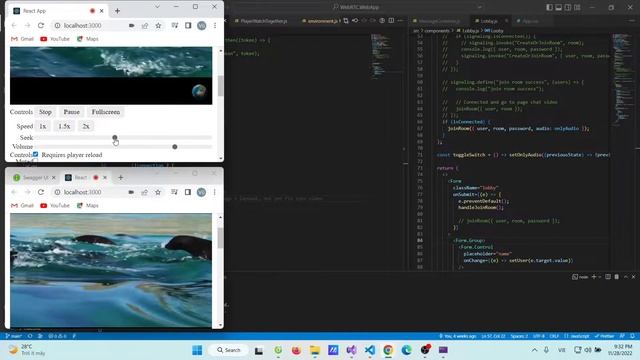This screenshot has width=640, height=360.
Task: Click the Fullscreen button
Action: click(x=106, y=112)
